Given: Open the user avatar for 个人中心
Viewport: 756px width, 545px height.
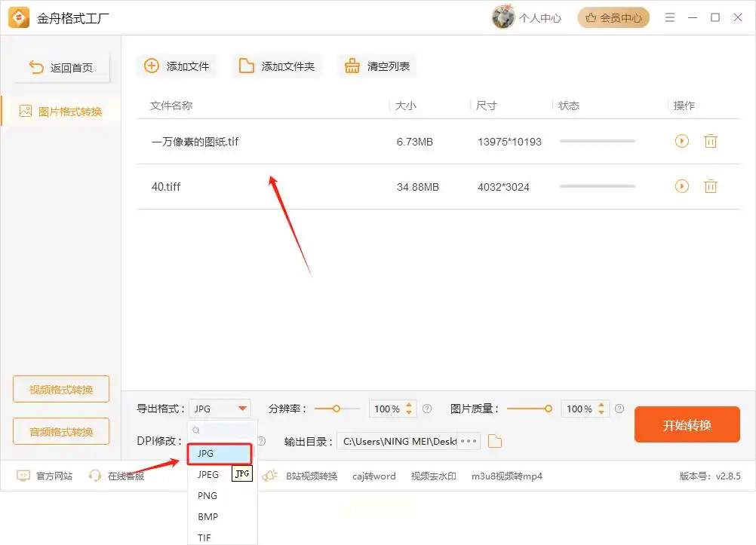Looking at the screenshot, I should 503,17.
